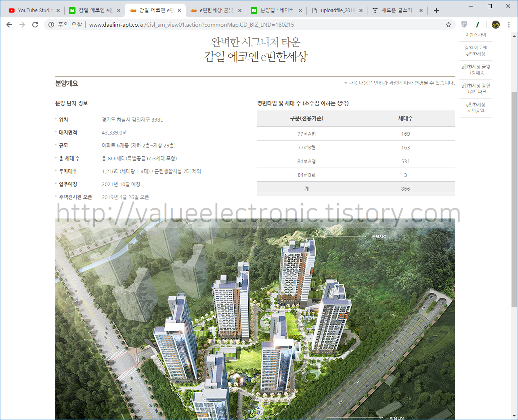The height and width of the screenshot is (420, 518).
Task: Click the 구분(전용기준) table header
Action: click(x=306, y=118)
